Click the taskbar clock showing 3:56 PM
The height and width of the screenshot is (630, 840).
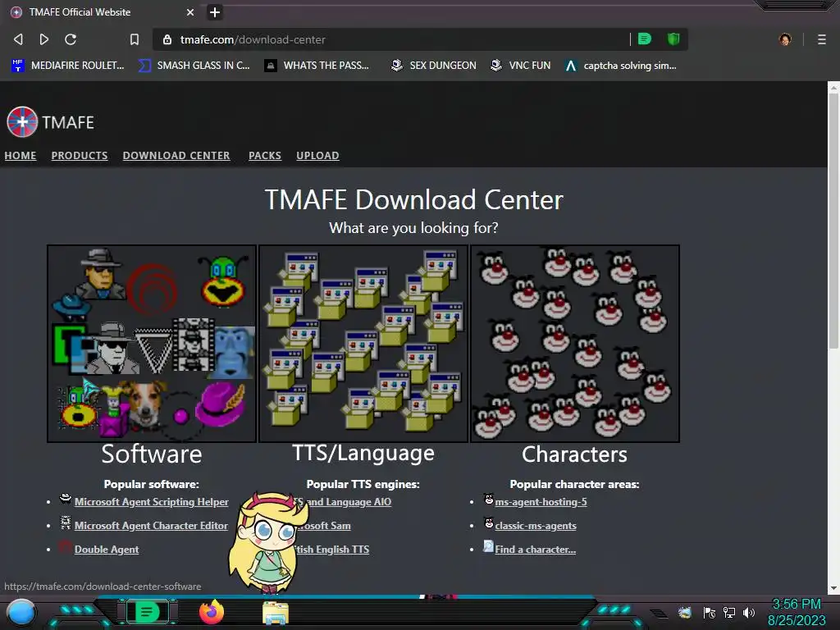pos(797,612)
